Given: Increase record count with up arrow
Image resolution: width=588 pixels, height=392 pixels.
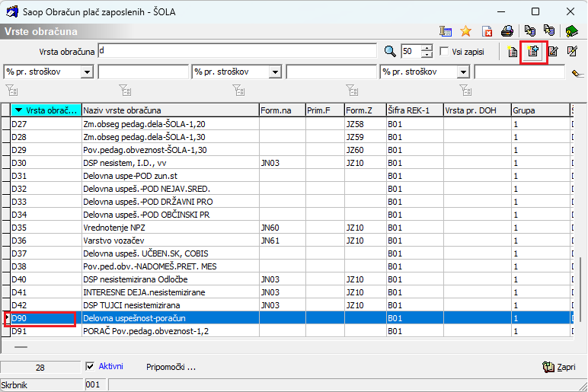Looking at the screenshot, I should pyautogui.click(x=427, y=48).
